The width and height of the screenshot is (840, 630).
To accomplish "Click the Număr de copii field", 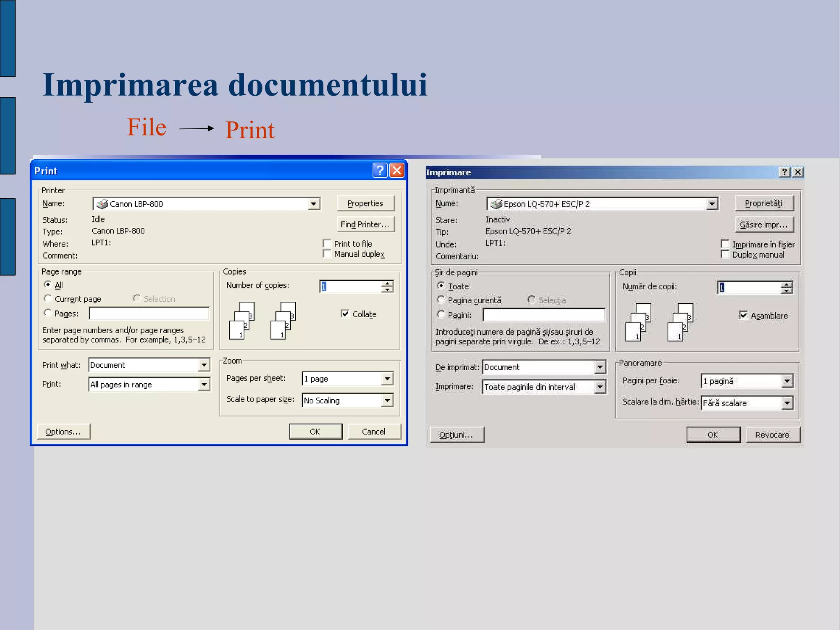I will click(749, 288).
